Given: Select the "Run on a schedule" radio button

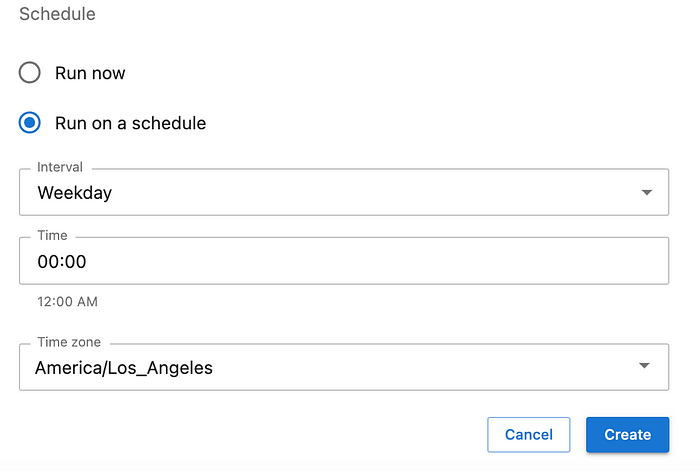Looking at the screenshot, I should pos(30,124).
